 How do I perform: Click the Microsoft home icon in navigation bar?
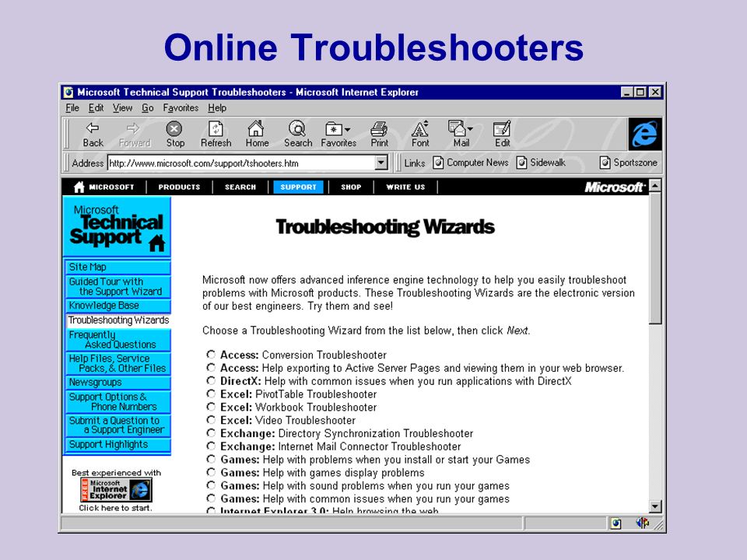pos(79,187)
